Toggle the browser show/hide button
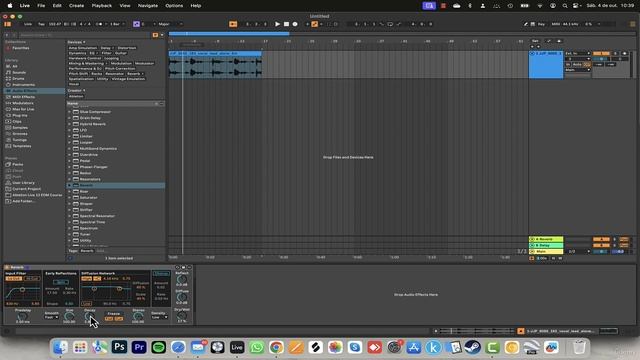This screenshot has width=640, height=360. 7,24
